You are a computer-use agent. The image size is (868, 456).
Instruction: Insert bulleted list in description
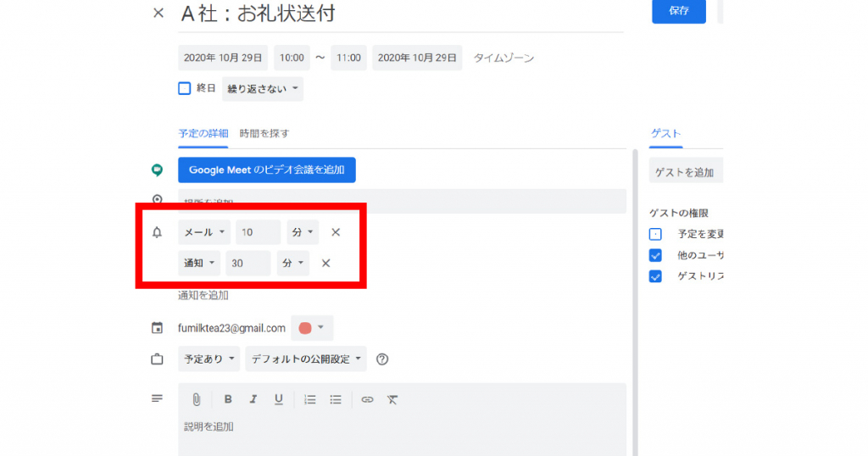336,399
